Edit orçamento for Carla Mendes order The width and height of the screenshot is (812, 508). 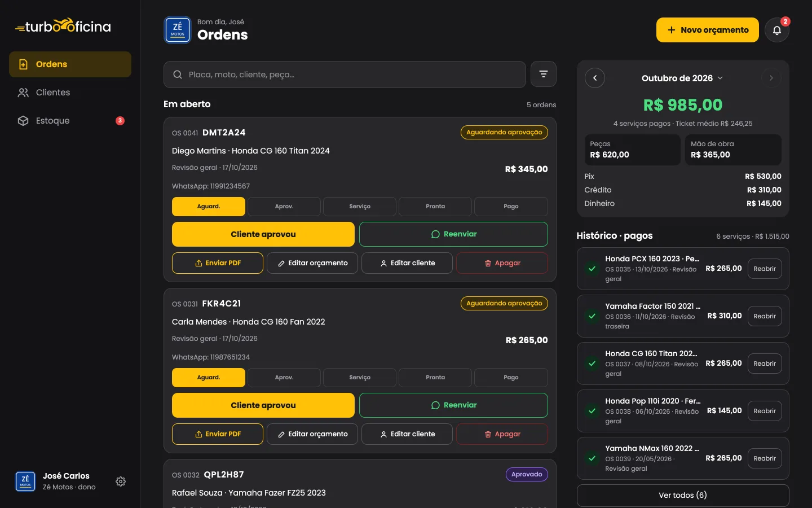[312, 434]
